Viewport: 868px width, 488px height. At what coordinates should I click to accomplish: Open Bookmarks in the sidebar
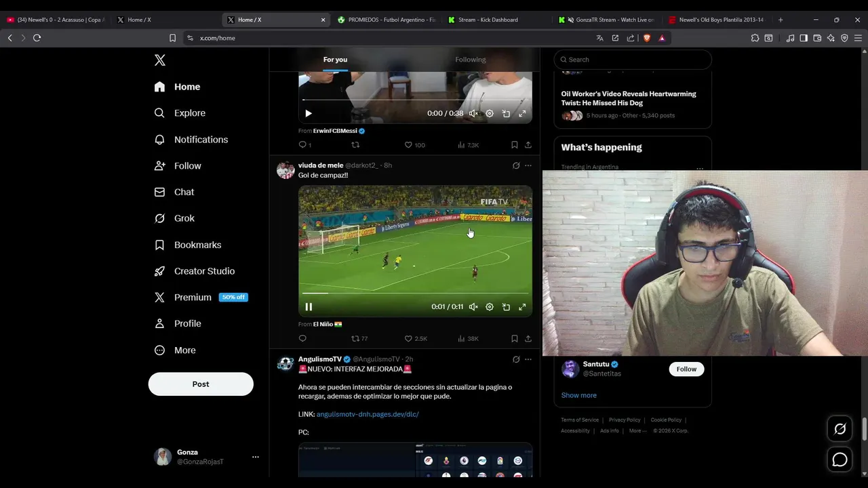coord(188,245)
